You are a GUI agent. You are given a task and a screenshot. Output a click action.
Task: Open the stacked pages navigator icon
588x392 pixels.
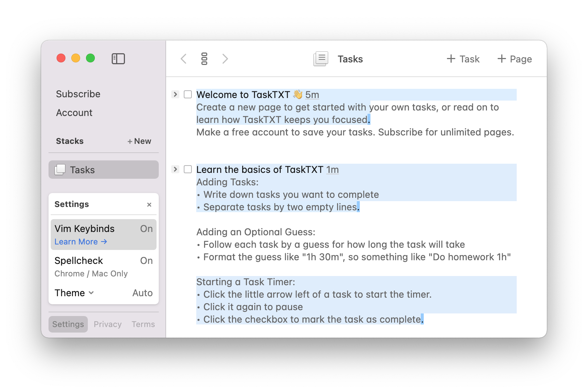click(204, 59)
